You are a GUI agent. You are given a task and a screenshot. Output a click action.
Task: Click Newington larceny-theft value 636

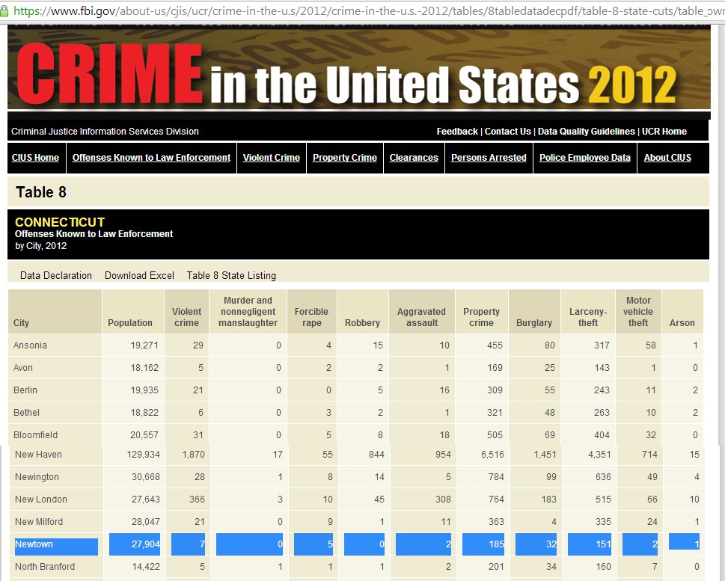pyautogui.click(x=603, y=476)
